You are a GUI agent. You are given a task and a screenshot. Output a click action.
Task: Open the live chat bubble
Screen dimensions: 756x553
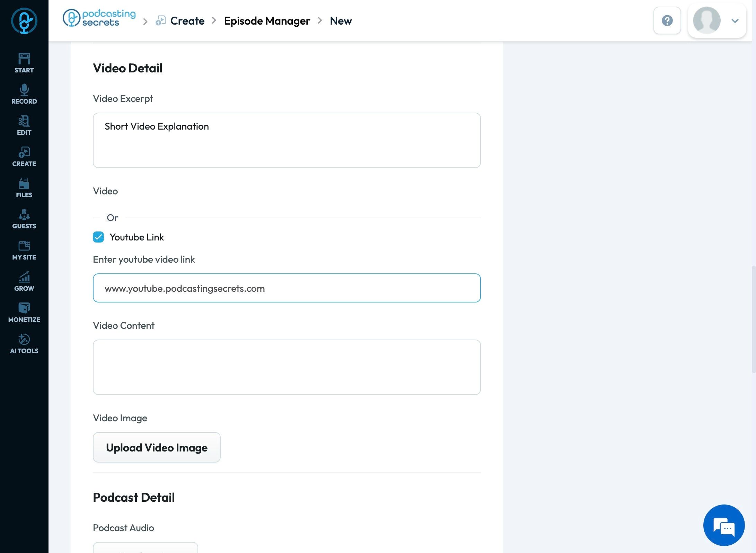[x=724, y=526]
